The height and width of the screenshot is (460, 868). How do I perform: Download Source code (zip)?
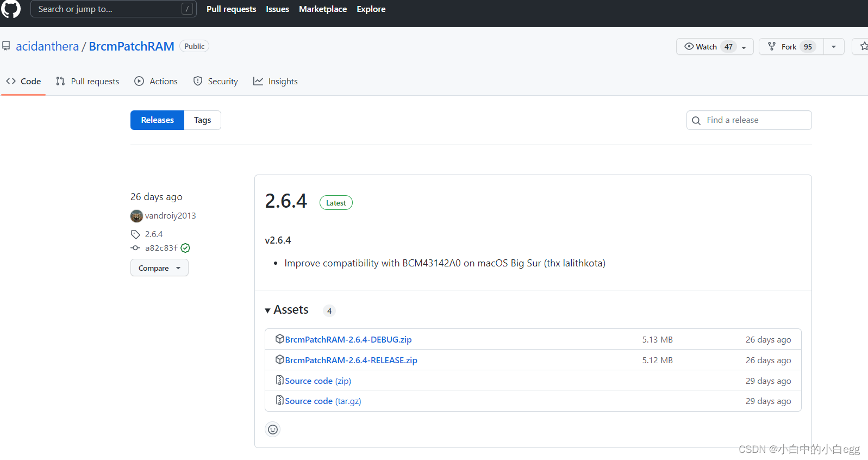318,381
